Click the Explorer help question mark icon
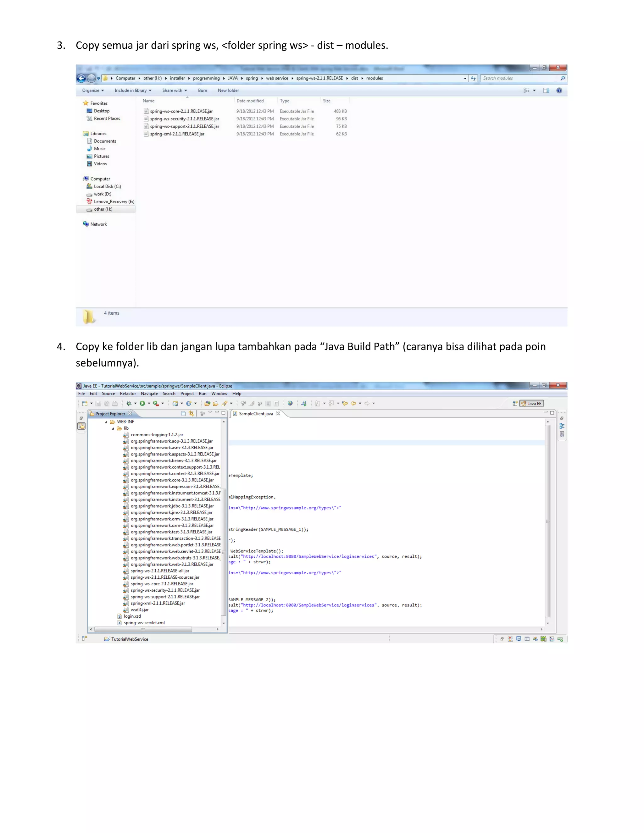 coord(559,91)
